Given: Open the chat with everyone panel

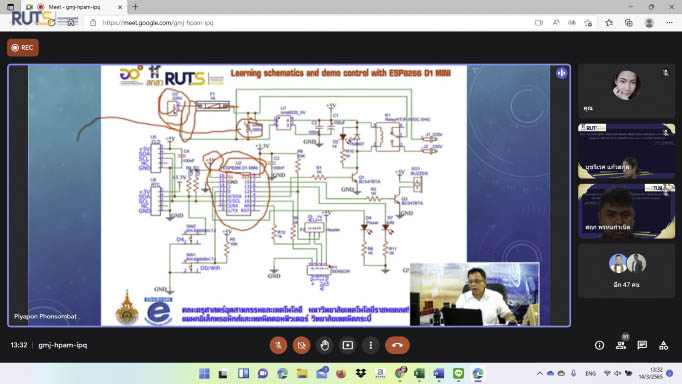Looking at the screenshot, I should tap(642, 345).
